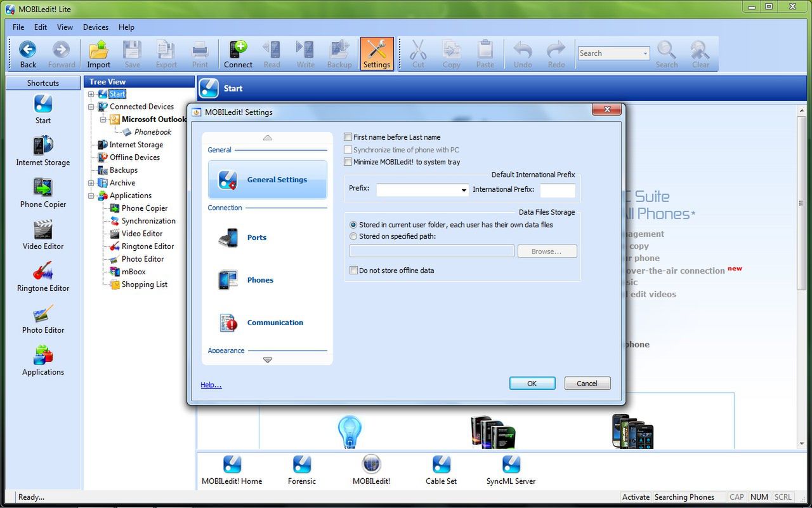This screenshot has width=812, height=508.
Task: Collapse the Applications tree node
Action: [91, 196]
